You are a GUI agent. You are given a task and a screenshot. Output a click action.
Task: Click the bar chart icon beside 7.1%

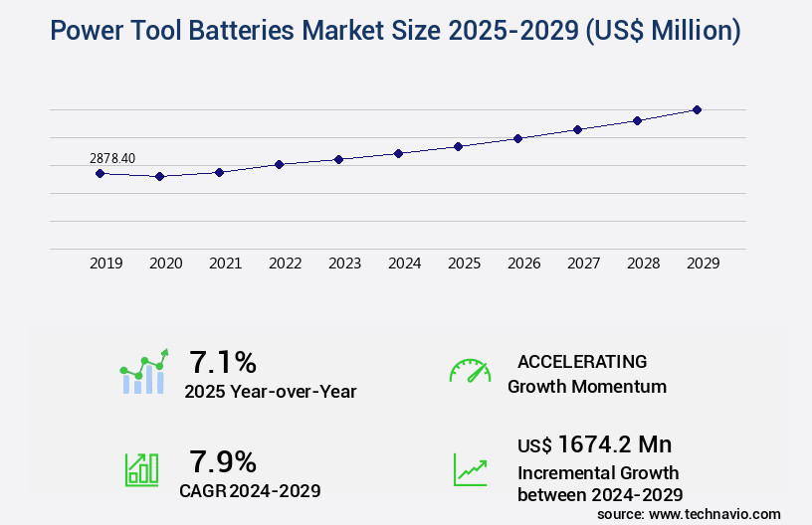[x=145, y=373]
